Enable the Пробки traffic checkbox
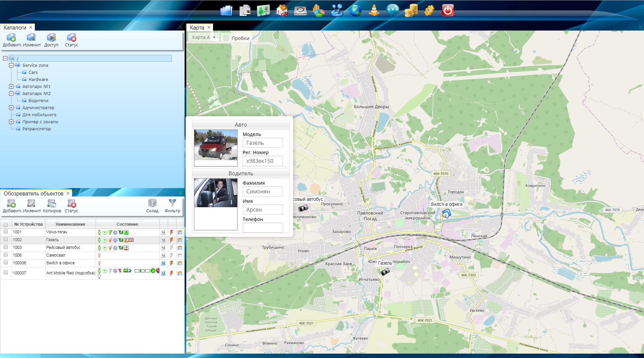 pos(226,38)
